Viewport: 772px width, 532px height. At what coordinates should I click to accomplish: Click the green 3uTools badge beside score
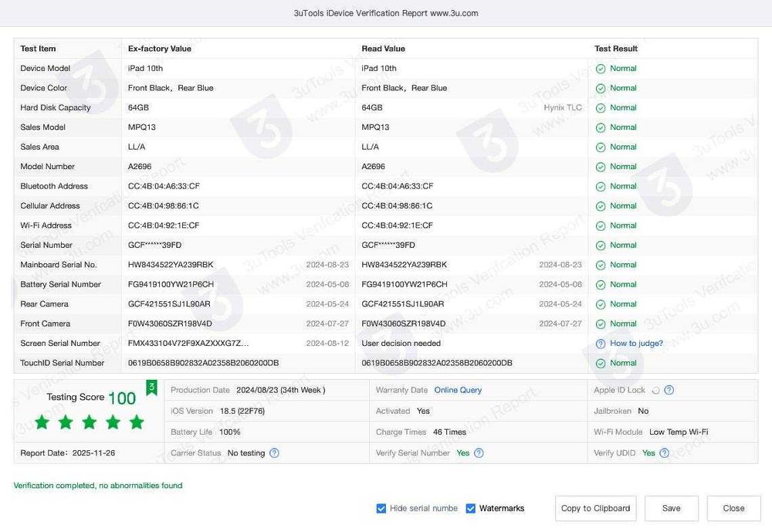point(152,388)
